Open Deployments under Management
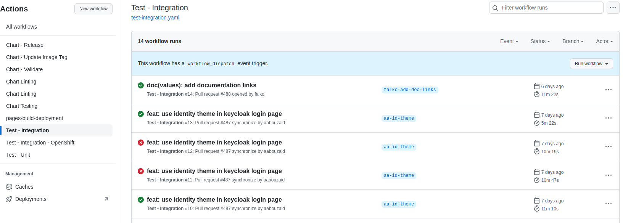644x223 pixels. coord(57,199)
